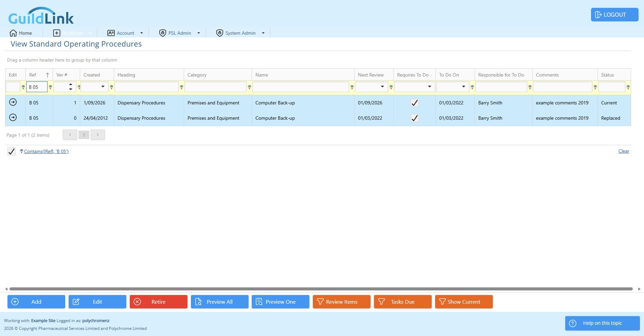Click the Add button
The width and height of the screenshot is (644, 336).
point(36,302)
